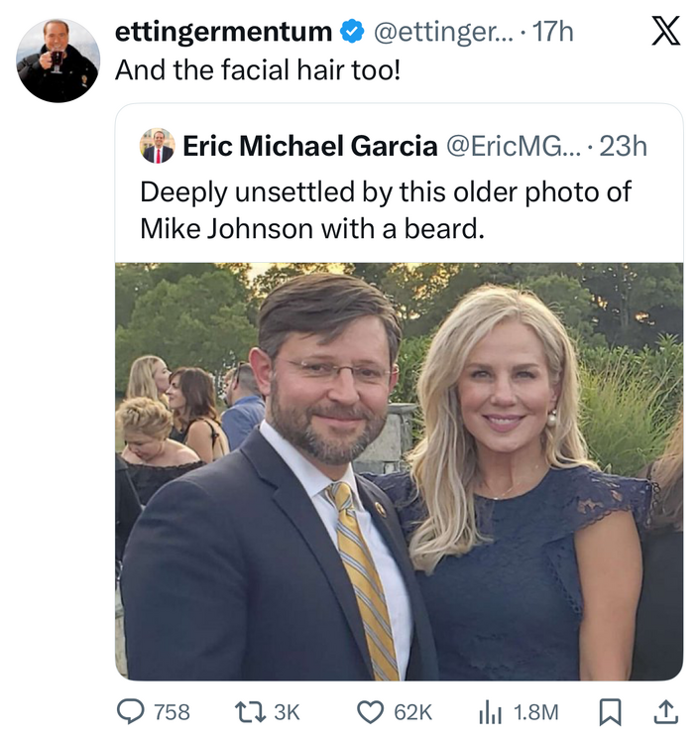Click the ettingermentum display name
This screenshot has width=700, height=744.
point(224,32)
